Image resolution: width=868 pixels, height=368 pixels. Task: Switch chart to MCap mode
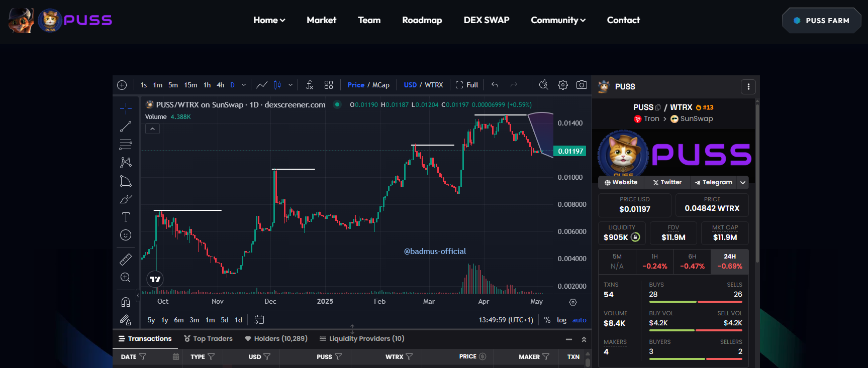pyautogui.click(x=381, y=85)
